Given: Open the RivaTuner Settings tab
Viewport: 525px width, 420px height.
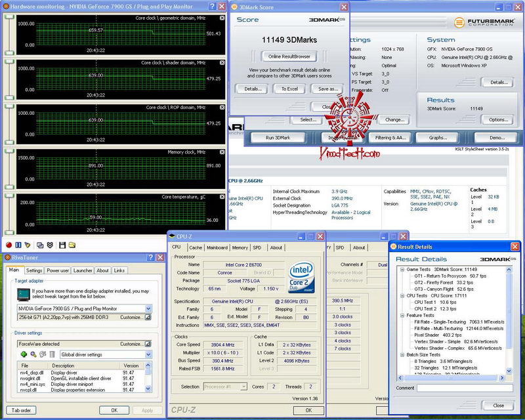Looking at the screenshot, I should pos(34,270).
